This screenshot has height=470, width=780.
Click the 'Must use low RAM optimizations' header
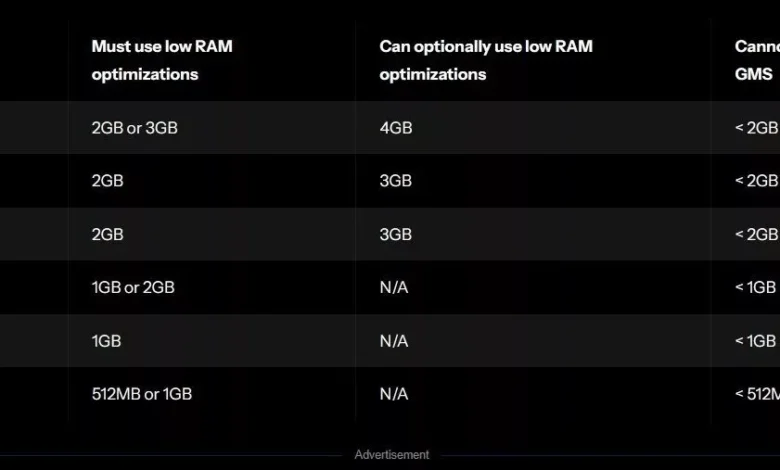[162, 60]
